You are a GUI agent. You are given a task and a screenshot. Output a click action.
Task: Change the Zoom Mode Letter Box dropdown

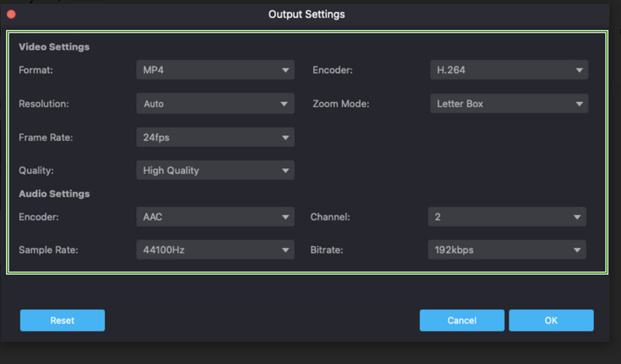coord(508,104)
